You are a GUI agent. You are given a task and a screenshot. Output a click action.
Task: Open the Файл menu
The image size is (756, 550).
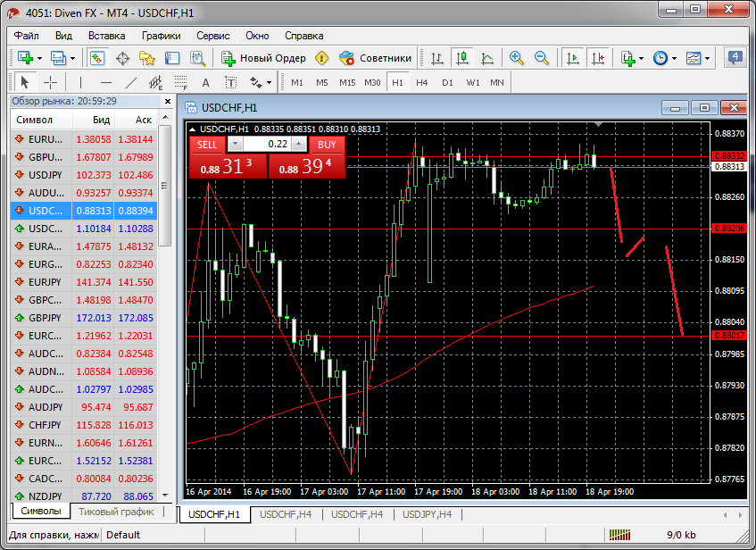tap(26, 36)
